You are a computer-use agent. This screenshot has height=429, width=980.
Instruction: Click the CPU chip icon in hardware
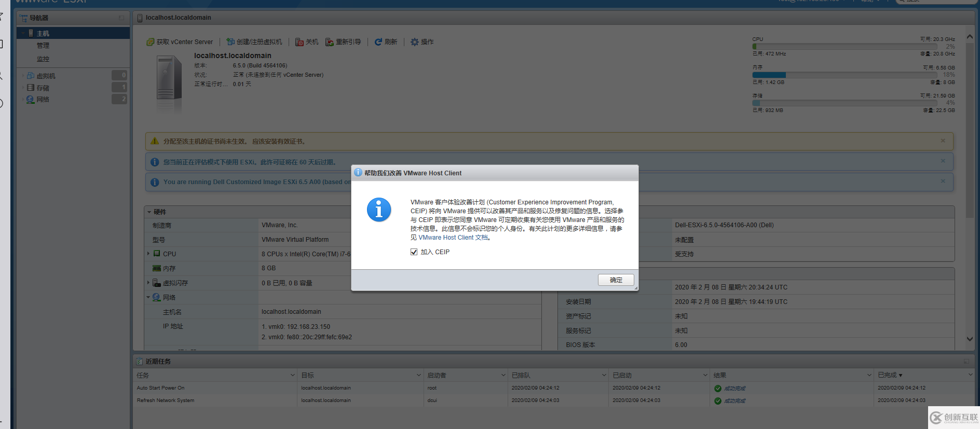click(x=157, y=254)
